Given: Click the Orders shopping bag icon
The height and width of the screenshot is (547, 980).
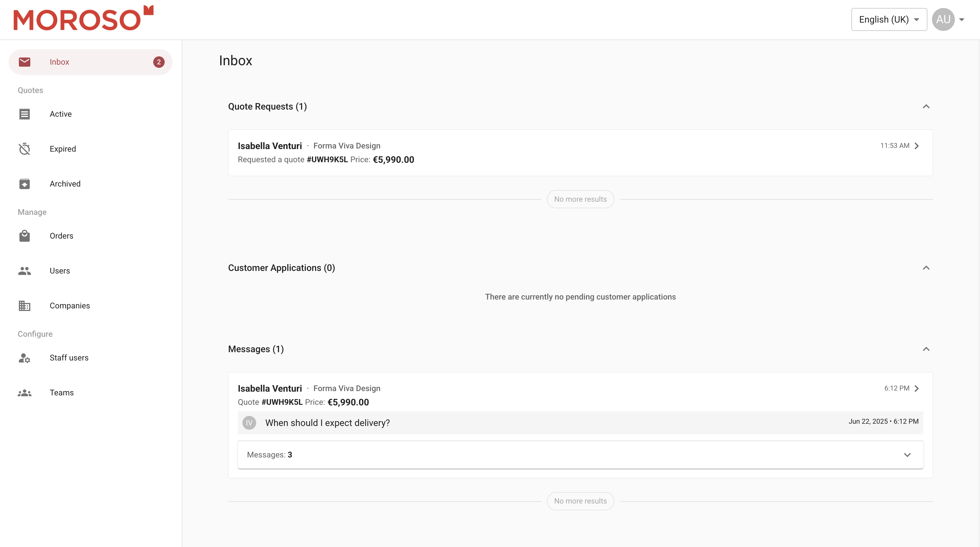Looking at the screenshot, I should click(x=24, y=236).
